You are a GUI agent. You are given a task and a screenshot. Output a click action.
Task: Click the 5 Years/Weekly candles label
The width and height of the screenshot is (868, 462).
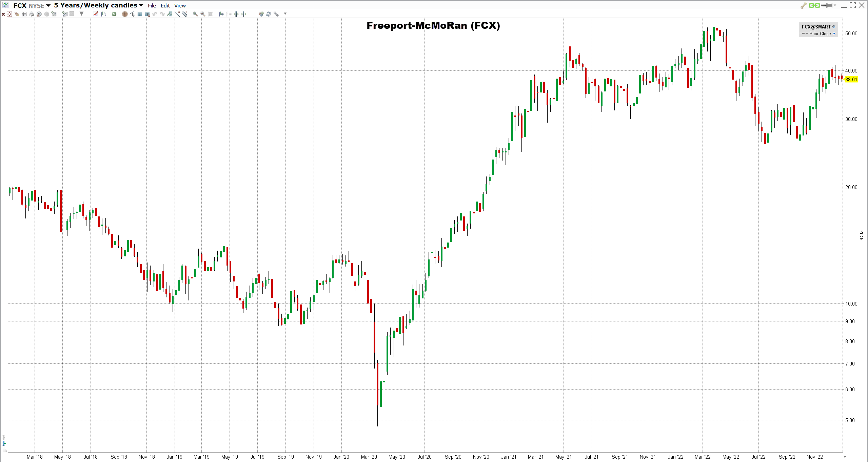point(96,5)
